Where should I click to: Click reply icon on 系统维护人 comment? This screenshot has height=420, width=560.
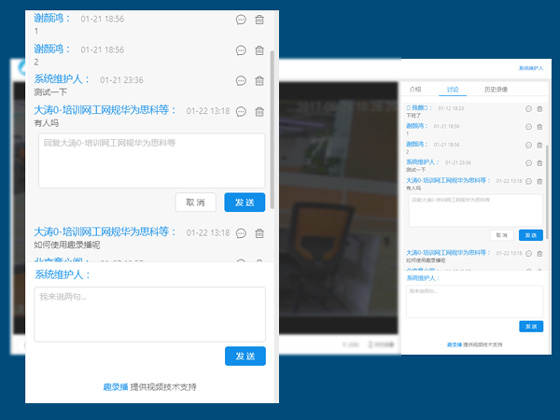pos(241,81)
